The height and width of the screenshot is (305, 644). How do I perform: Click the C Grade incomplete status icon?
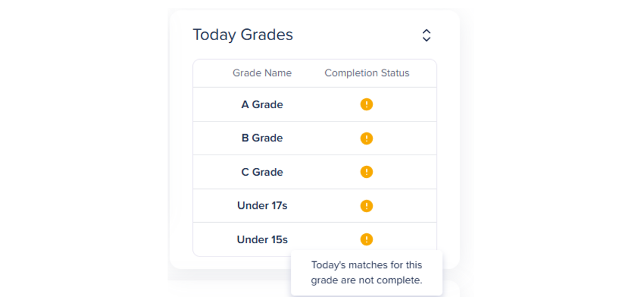pyautogui.click(x=366, y=172)
